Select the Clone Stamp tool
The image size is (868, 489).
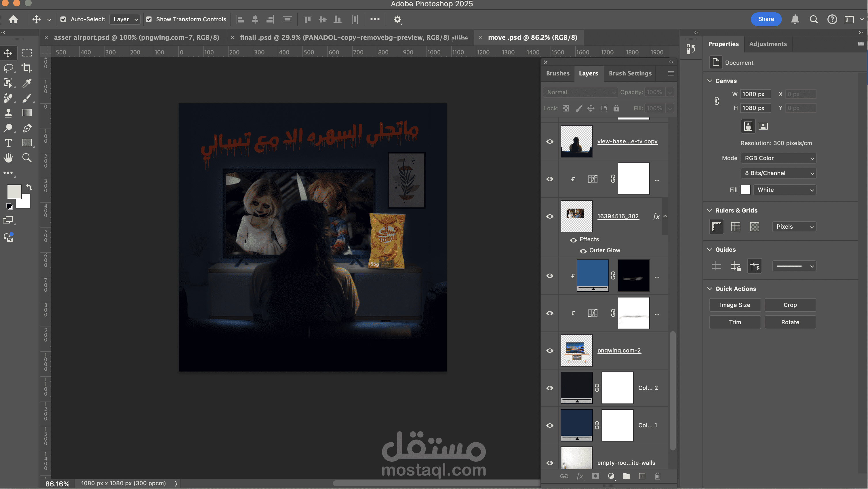point(8,113)
